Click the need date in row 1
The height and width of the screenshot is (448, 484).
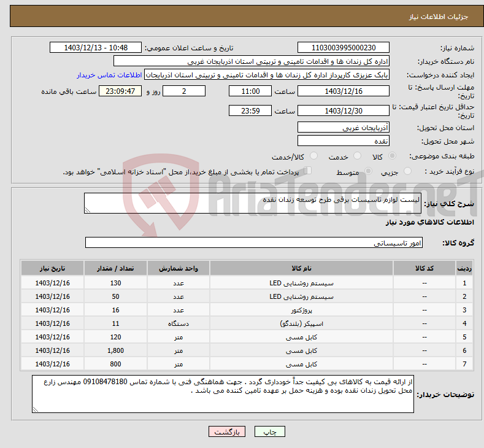[x=53, y=283]
